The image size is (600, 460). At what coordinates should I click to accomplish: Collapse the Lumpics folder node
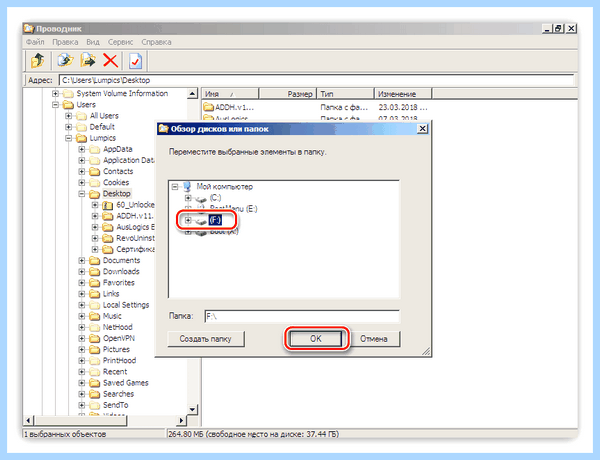[x=68, y=138]
